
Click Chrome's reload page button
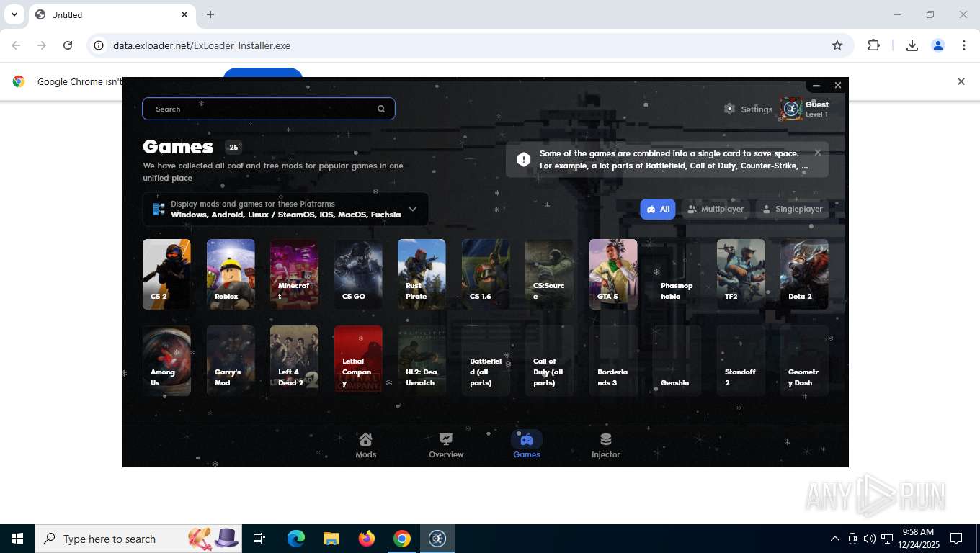[x=68, y=45]
